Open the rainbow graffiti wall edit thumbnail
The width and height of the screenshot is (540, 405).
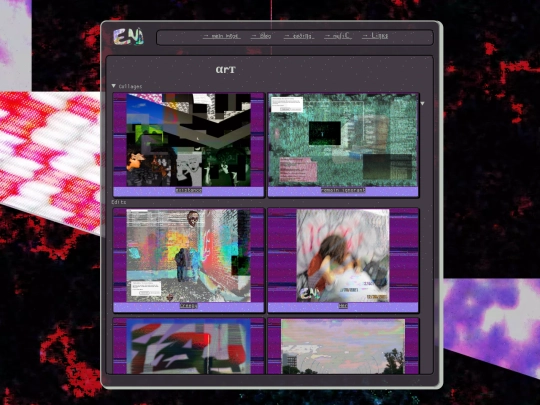click(189, 256)
